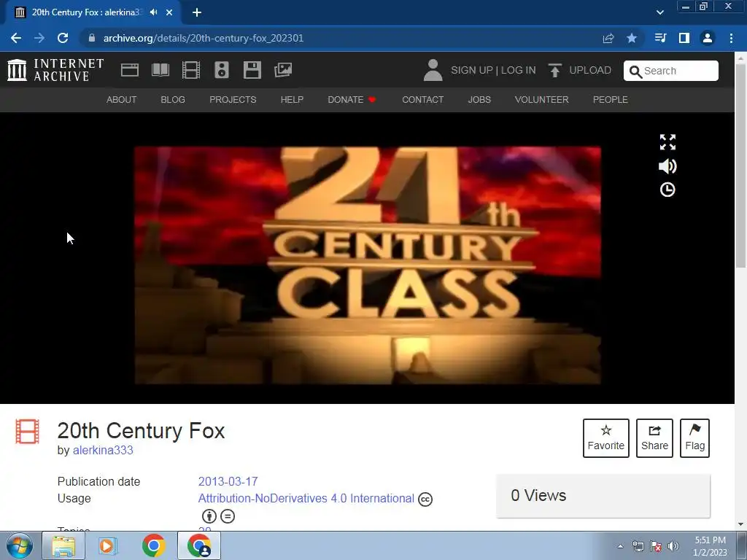
Task: Click the Upload arrow icon
Action: pyautogui.click(x=554, y=70)
